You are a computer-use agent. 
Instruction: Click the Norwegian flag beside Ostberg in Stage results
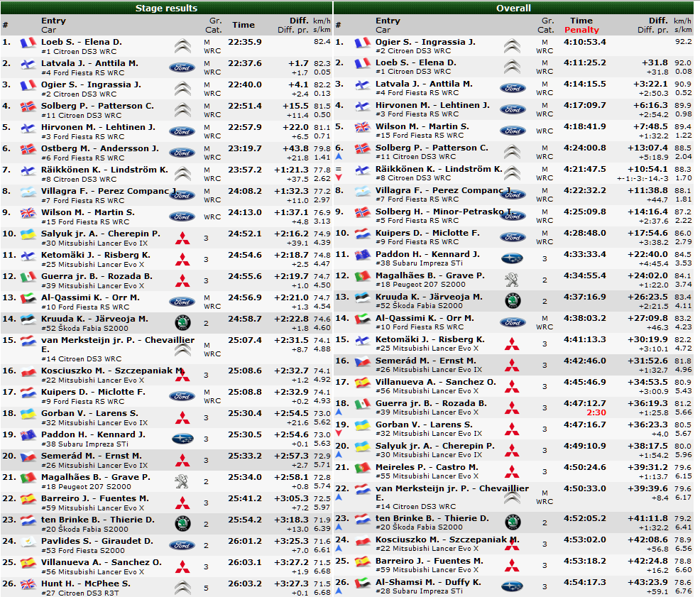[x=28, y=150]
